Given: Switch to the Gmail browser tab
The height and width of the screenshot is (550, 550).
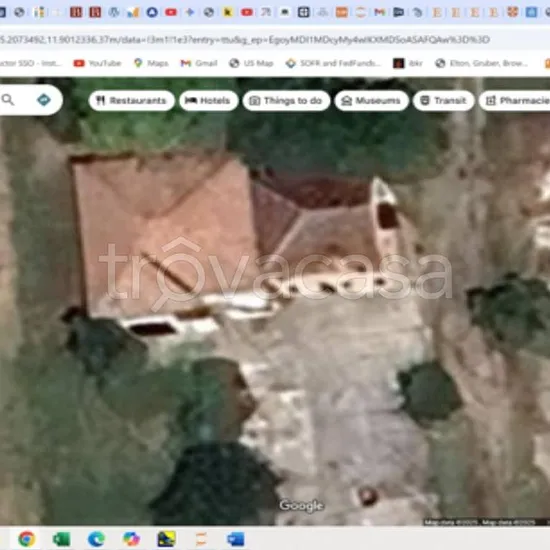Looking at the screenshot, I should pos(379,12).
